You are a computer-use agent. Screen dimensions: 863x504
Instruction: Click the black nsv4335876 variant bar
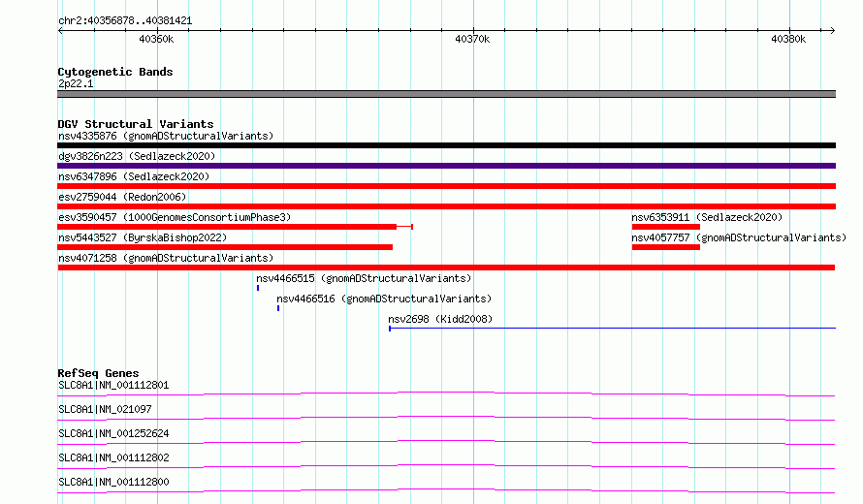point(446,145)
